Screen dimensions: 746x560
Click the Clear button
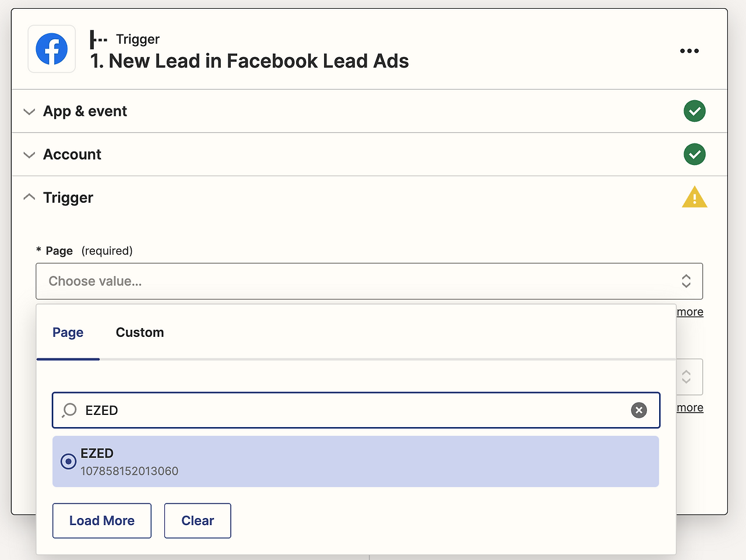[198, 521]
